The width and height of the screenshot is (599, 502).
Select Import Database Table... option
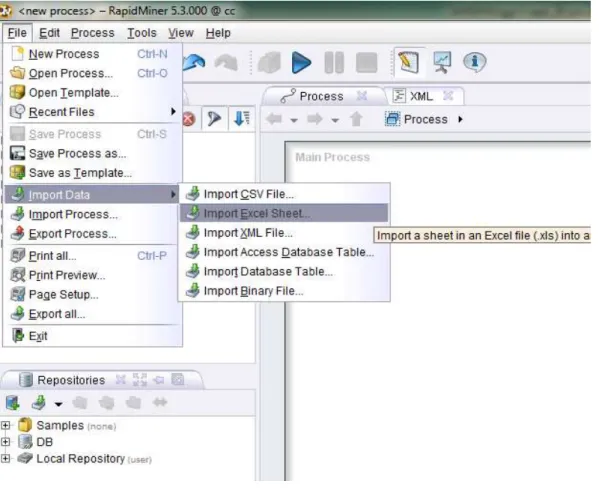click(x=284, y=271)
